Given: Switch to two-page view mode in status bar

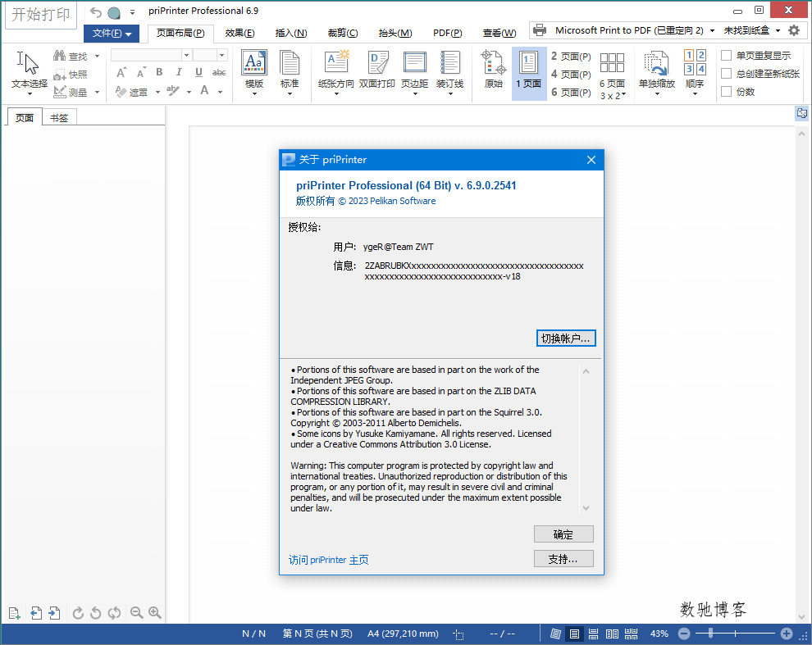Looking at the screenshot, I should (612, 634).
